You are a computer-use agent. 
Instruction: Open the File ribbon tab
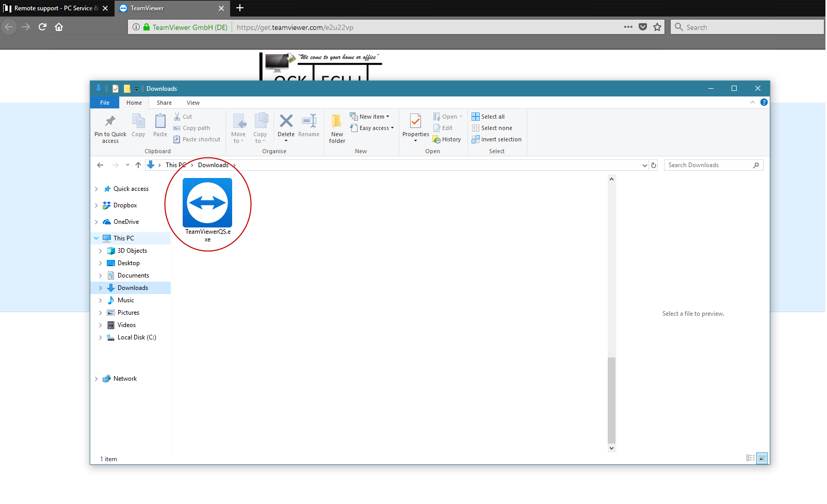[x=105, y=103]
